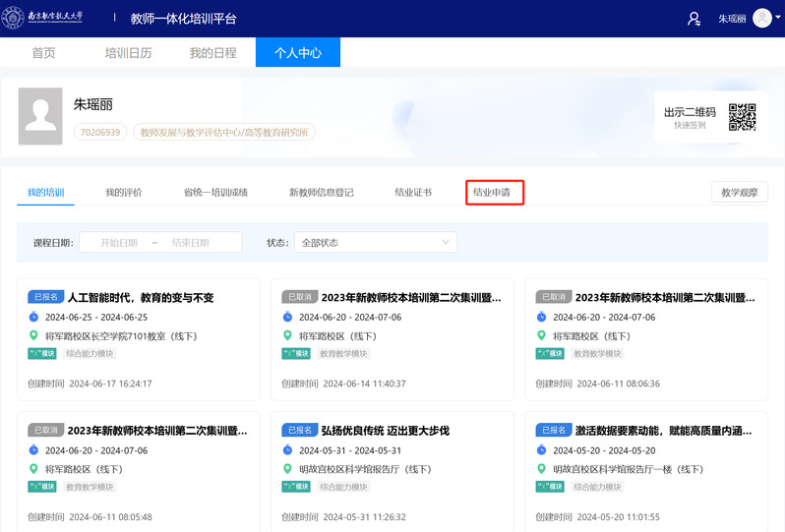
Task: Expand the account menu arrow beside 朱瑶丽
Action: (x=778, y=19)
